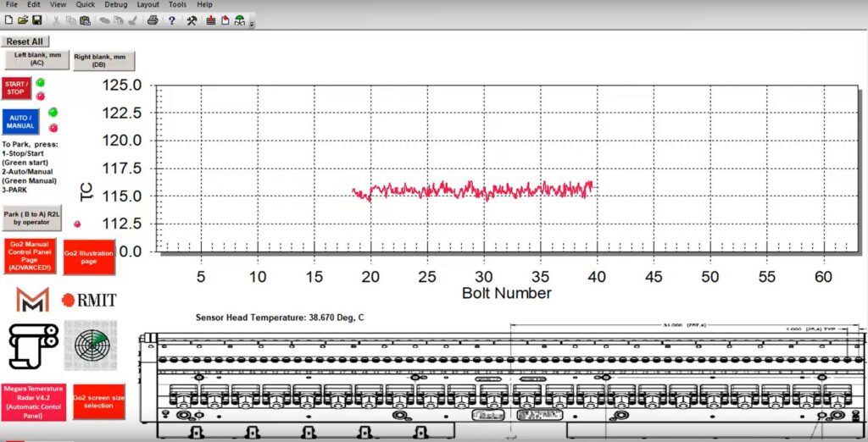Click the Megara M logo
This screenshot has width=868, height=442.
pos(33,299)
